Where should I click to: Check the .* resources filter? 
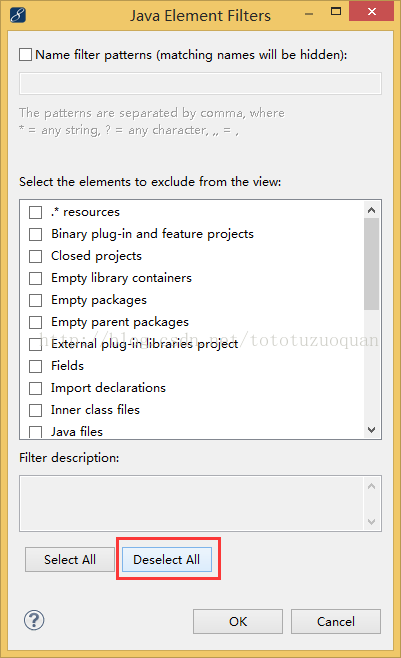pos(36,212)
